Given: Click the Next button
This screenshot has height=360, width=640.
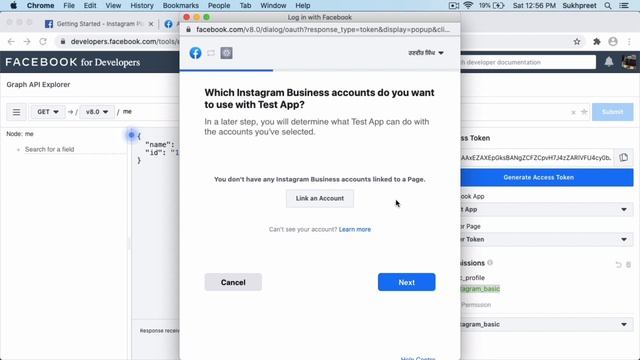Looking at the screenshot, I should tap(407, 282).
